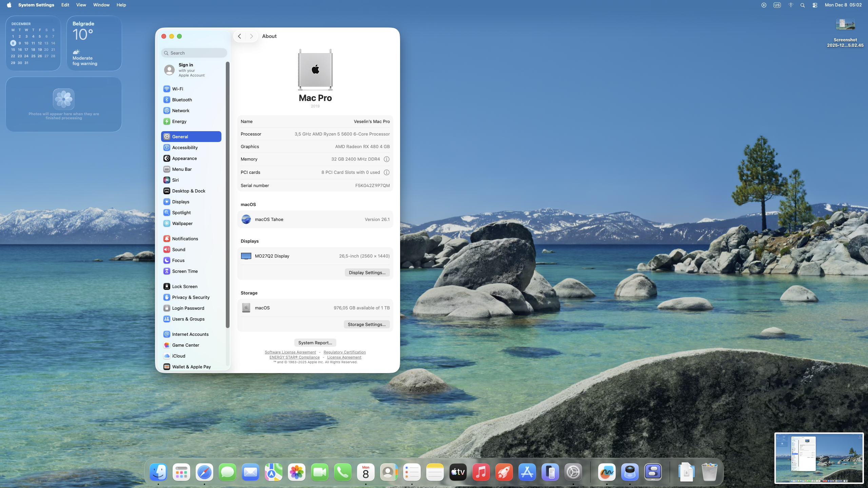The width and height of the screenshot is (868, 488).
Task: Open the Software License Agreement link
Action: tap(290, 352)
